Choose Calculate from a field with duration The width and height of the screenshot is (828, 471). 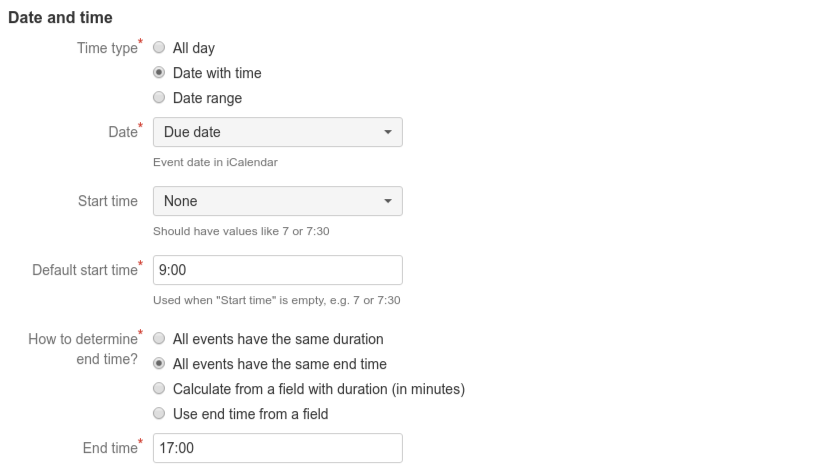(159, 388)
